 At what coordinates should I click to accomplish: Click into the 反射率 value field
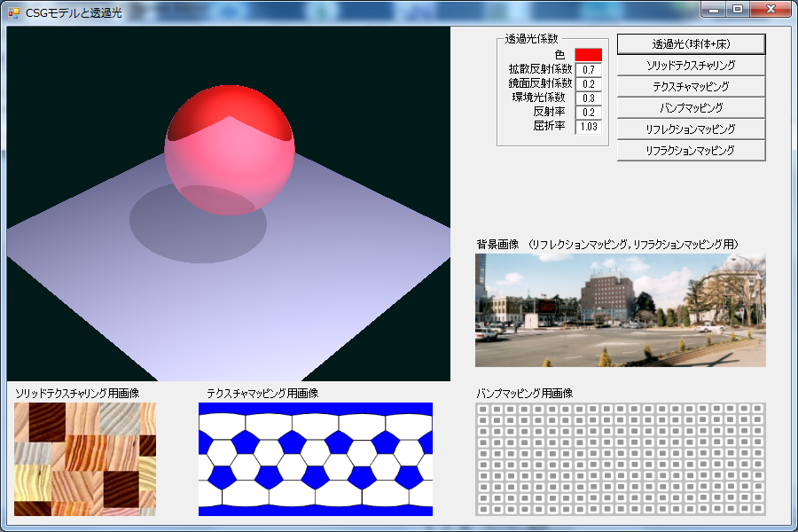click(589, 113)
